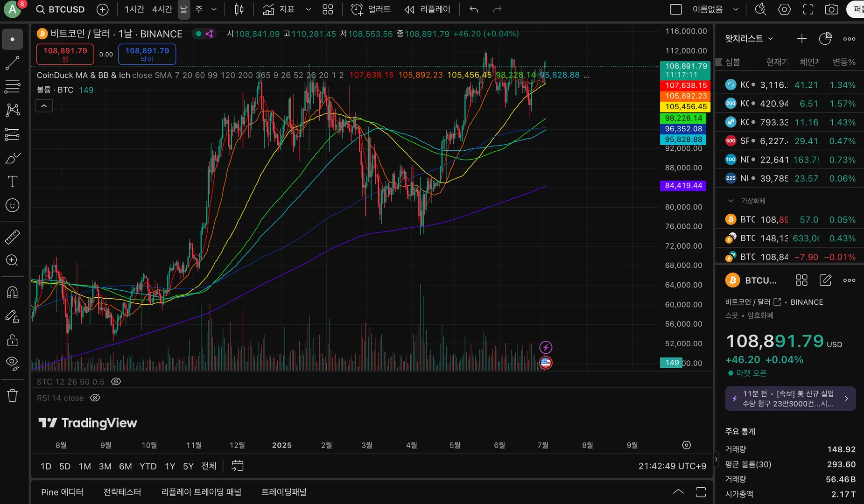864x504 pixels.
Task: Select the trend line drawing tool
Action: [x=13, y=63]
